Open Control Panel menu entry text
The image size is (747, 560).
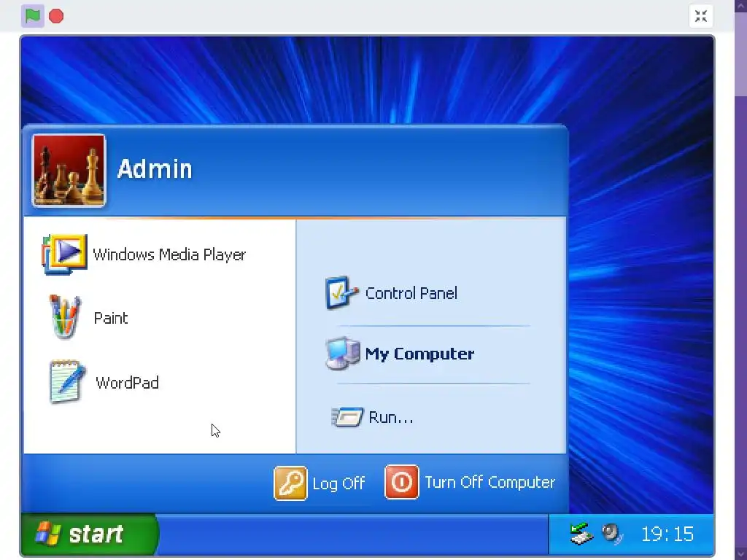coord(411,293)
